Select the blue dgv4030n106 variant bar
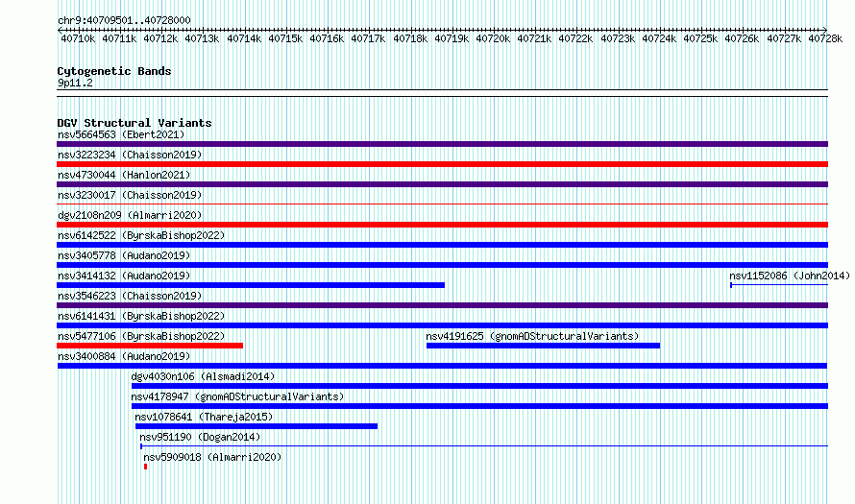This screenshot has width=855, height=504. pyautogui.click(x=479, y=386)
